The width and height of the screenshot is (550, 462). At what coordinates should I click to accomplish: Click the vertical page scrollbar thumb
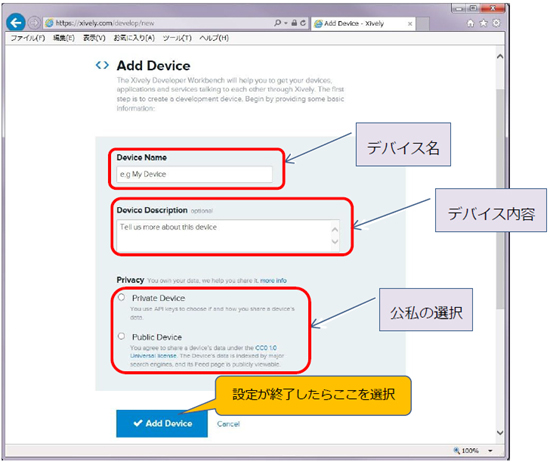coord(500,199)
